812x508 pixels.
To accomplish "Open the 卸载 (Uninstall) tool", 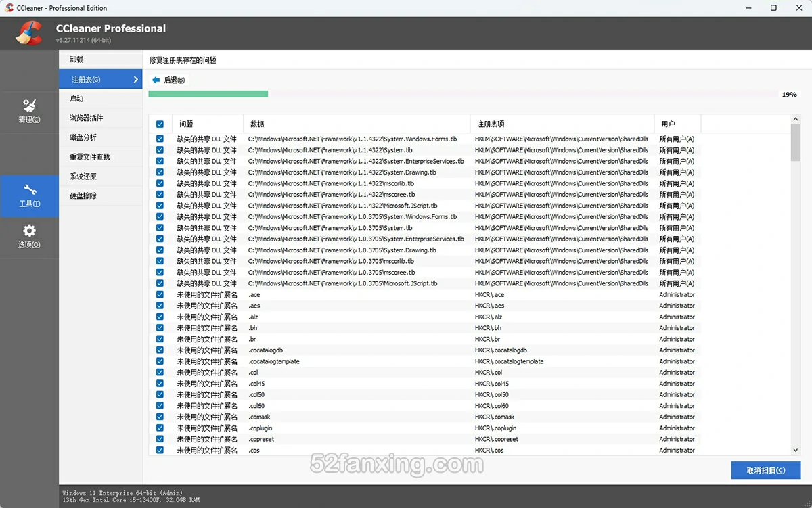I will [100, 60].
